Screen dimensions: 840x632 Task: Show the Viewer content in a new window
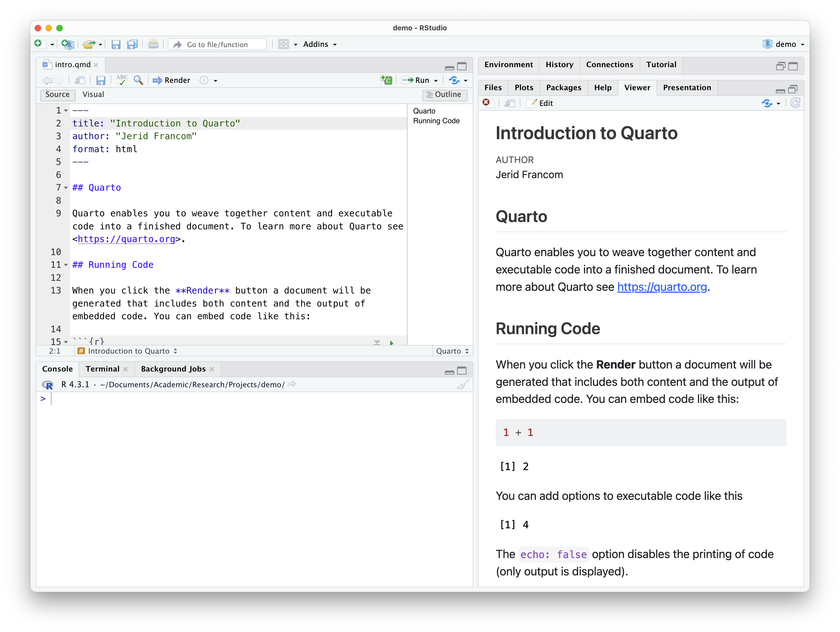point(510,103)
